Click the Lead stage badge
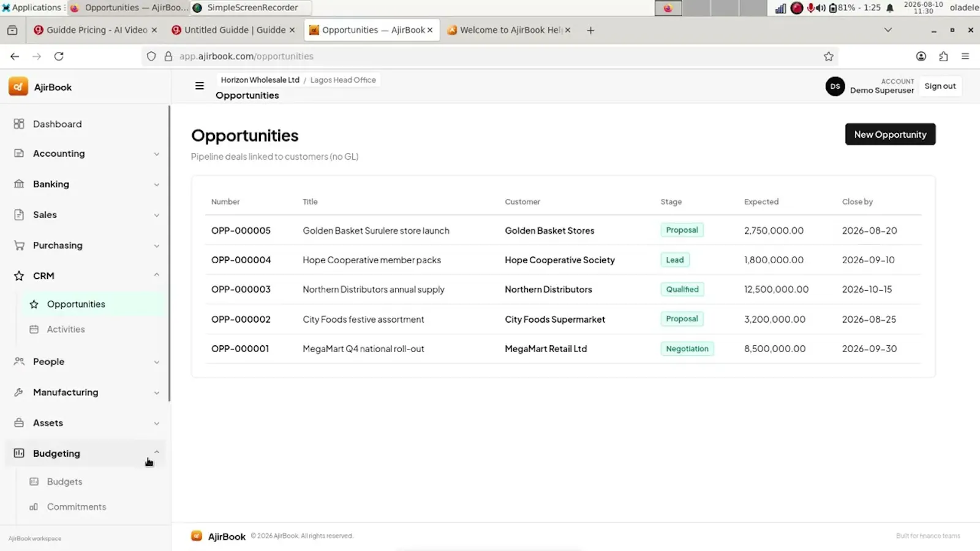The width and height of the screenshot is (980, 551). tap(675, 260)
